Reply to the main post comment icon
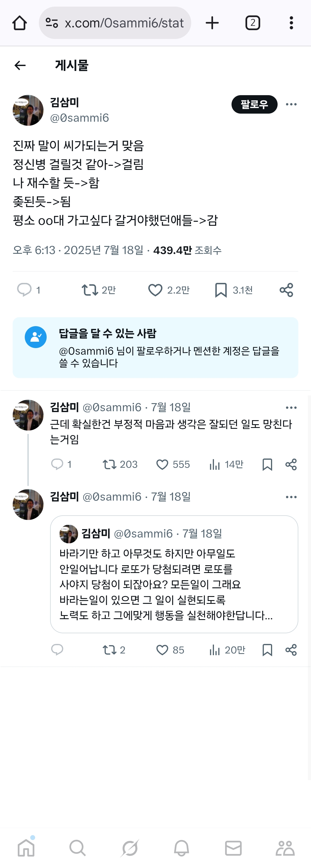 24,290
